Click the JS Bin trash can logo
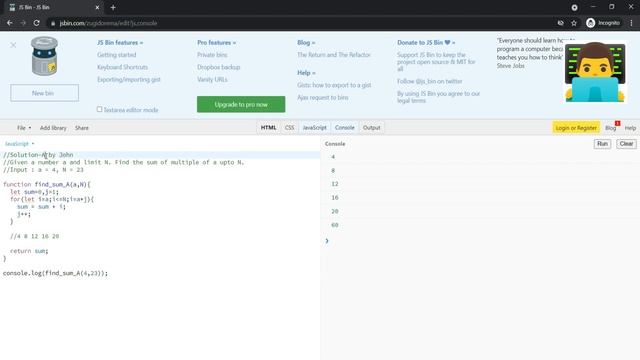 coord(44,56)
